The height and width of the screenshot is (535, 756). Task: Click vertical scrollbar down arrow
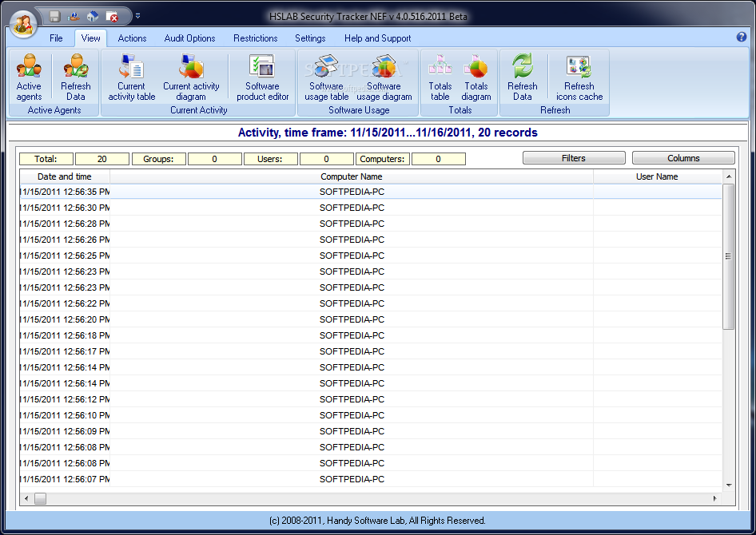tap(729, 485)
